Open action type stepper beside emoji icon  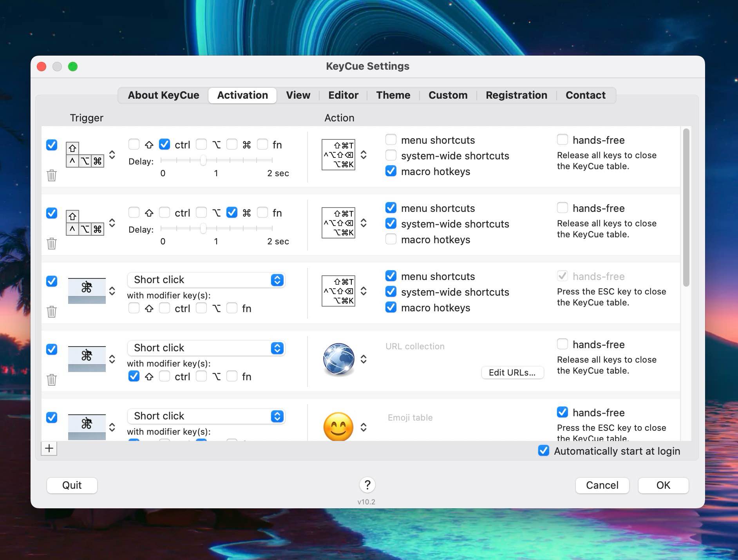(x=364, y=427)
